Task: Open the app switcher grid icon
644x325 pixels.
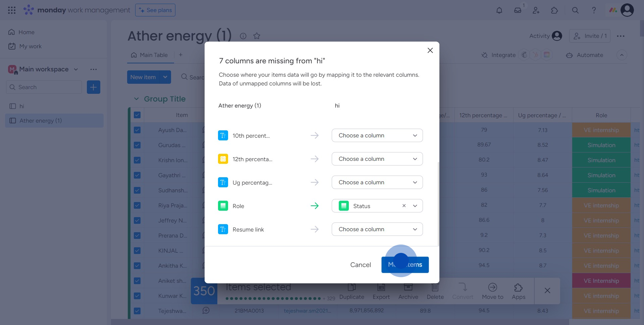Action: (x=12, y=10)
